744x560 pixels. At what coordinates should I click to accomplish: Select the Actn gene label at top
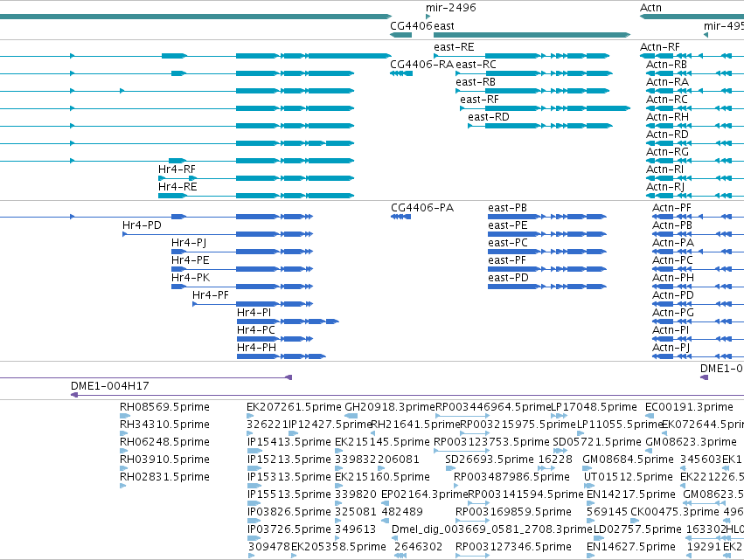pos(650,8)
